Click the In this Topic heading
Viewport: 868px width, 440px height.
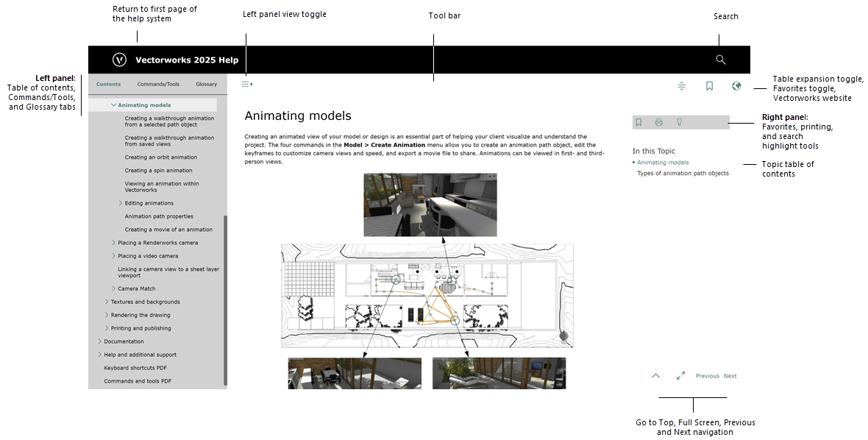654,151
